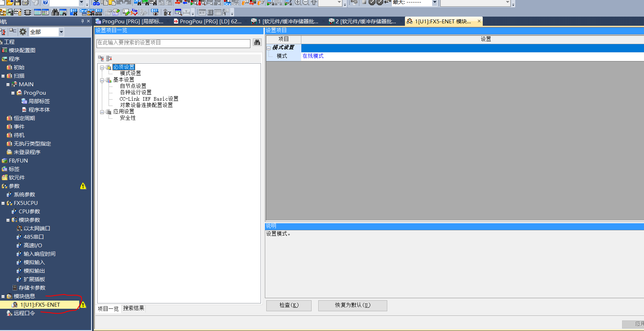
Task: Open 以太网端口 in module parameters
Action: pos(37,229)
